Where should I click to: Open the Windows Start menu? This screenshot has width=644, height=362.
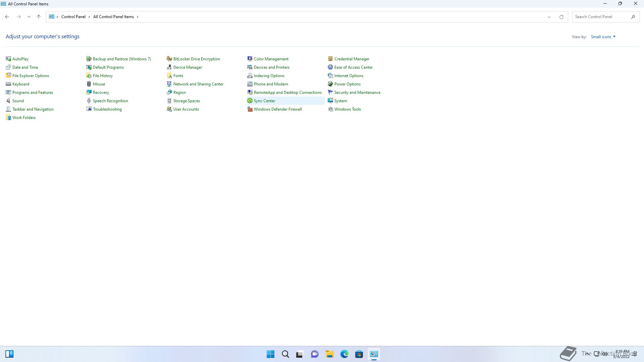[270, 354]
